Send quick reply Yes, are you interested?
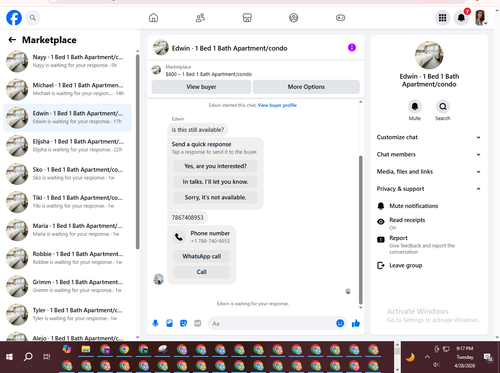500x373 pixels. 215,166
